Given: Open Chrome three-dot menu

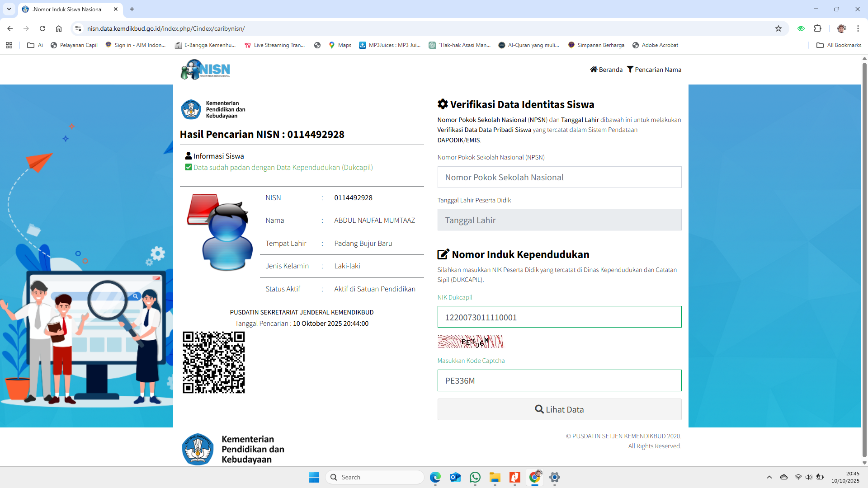Looking at the screenshot, I should 858,28.
